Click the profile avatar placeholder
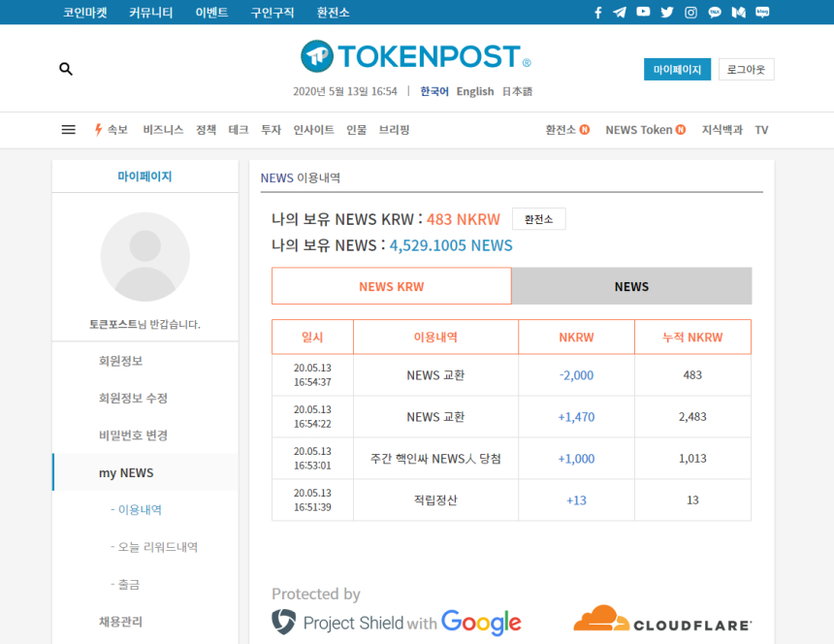This screenshot has width=834, height=644. [x=144, y=256]
